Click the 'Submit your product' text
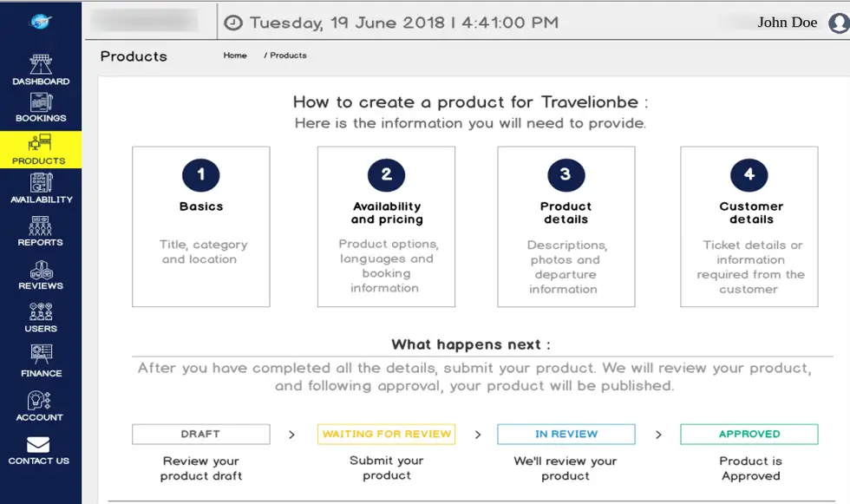 point(387,468)
